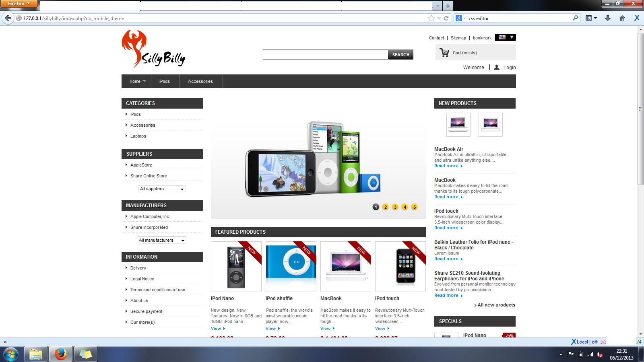Select Accessories in the Categories list

[143, 125]
